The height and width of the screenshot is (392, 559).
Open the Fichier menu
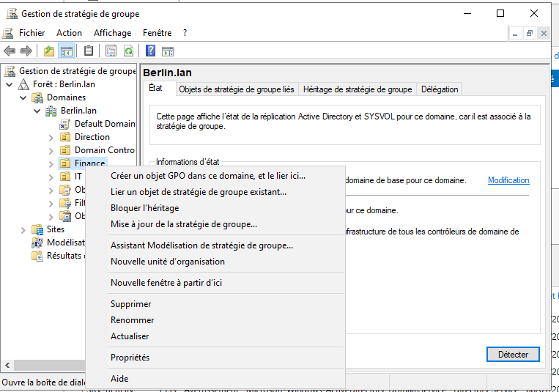click(32, 33)
